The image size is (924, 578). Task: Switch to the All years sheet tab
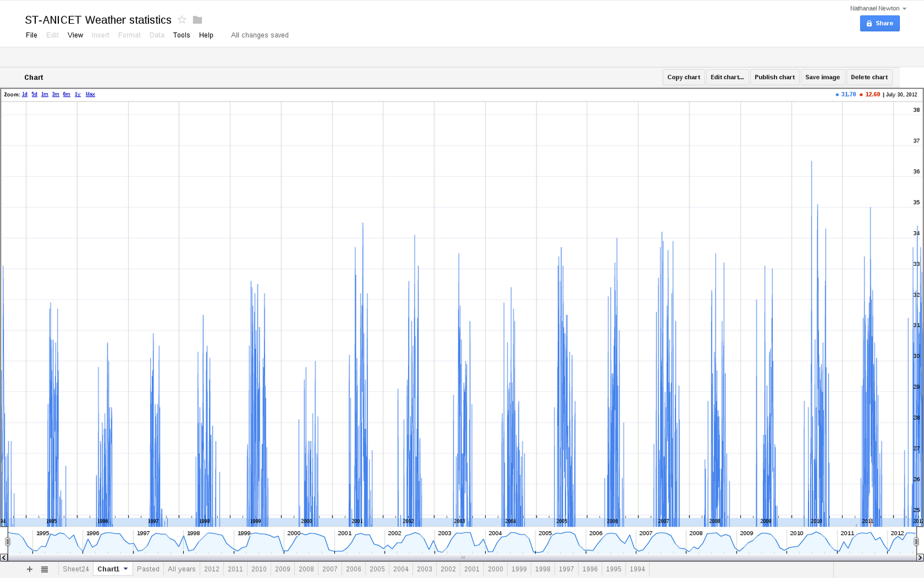(181, 569)
